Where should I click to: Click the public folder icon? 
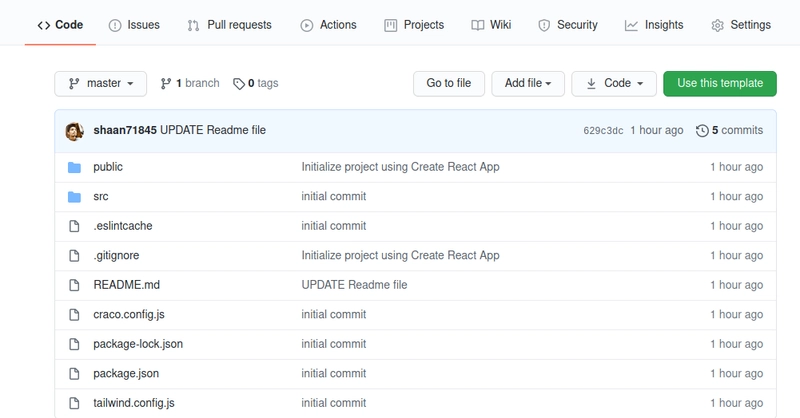pyautogui.click(x=74, y=167)
